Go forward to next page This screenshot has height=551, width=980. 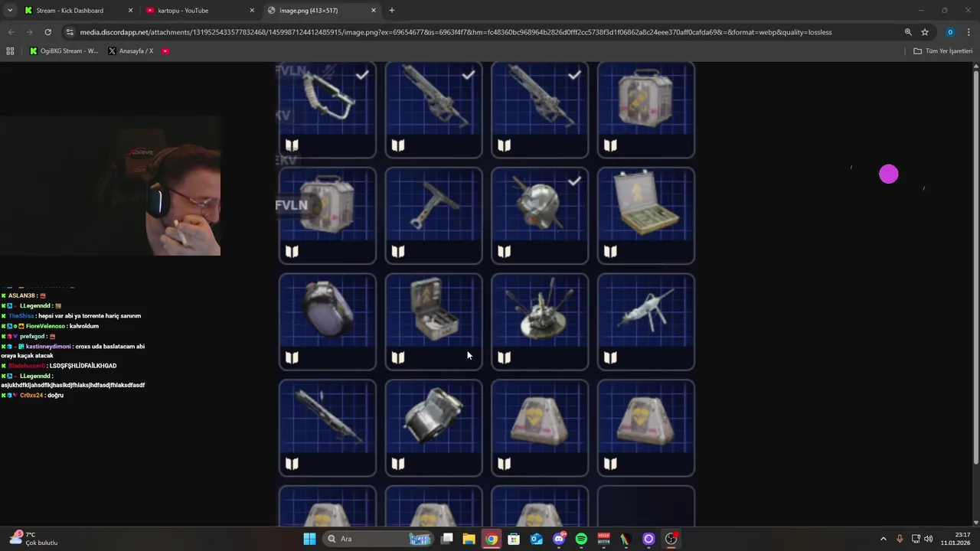(29, 32)
